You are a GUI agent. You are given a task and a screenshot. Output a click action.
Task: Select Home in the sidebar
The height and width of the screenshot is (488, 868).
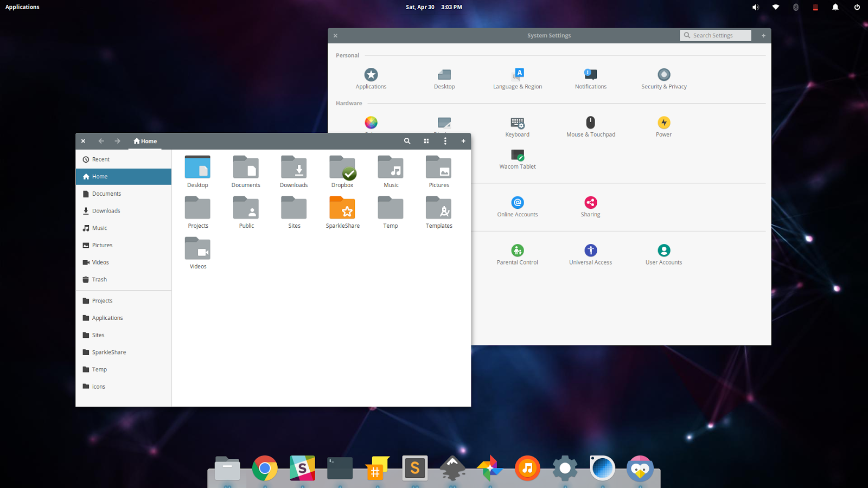click(x=124, y=177)
